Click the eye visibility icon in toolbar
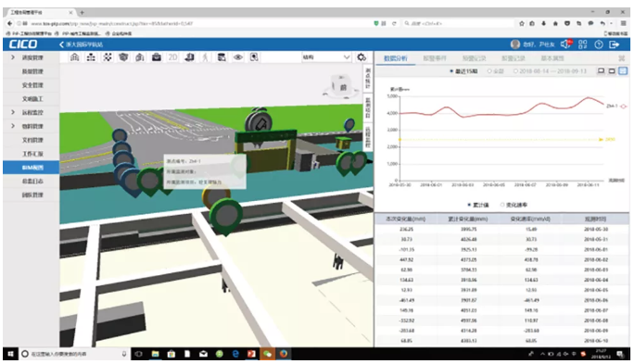Viewport: 635px width, 364px height. click(x=238, y=57)
